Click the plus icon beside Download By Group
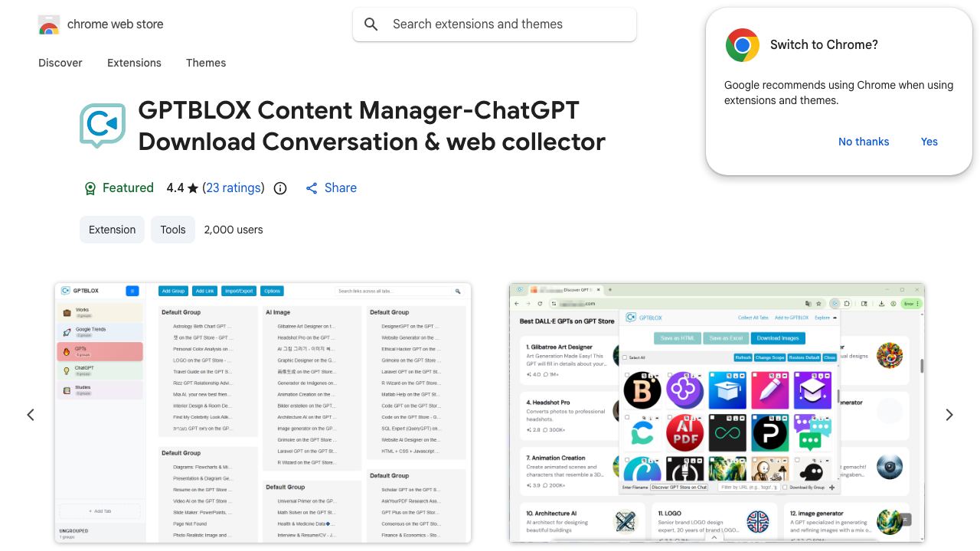Screen dimensions: 980x551 click(x=832, y=487)
